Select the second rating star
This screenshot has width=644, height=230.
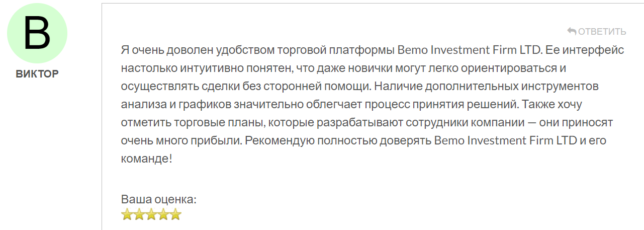[x=139, y=215]
